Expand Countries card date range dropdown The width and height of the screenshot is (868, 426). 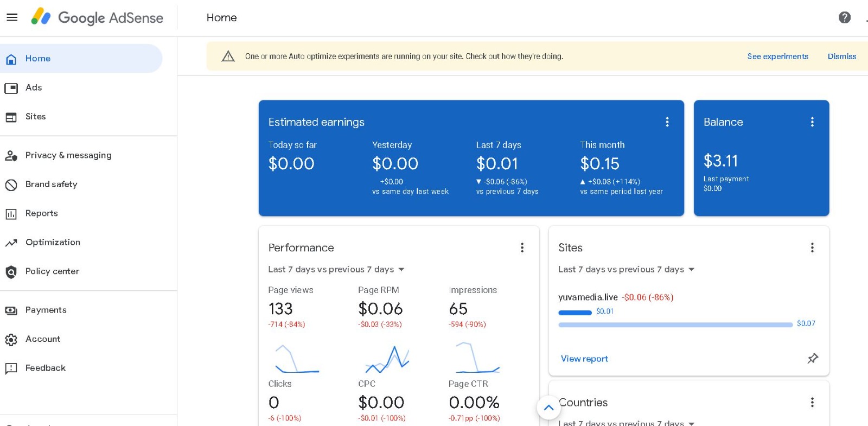pos(627,423)
